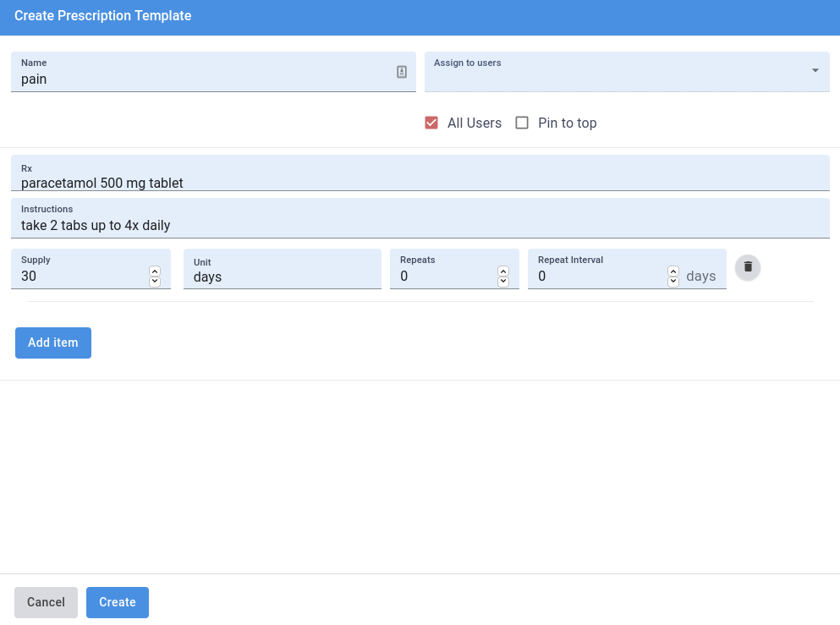Increase Supply value with up arrow
840x625 pixels.
155,271
